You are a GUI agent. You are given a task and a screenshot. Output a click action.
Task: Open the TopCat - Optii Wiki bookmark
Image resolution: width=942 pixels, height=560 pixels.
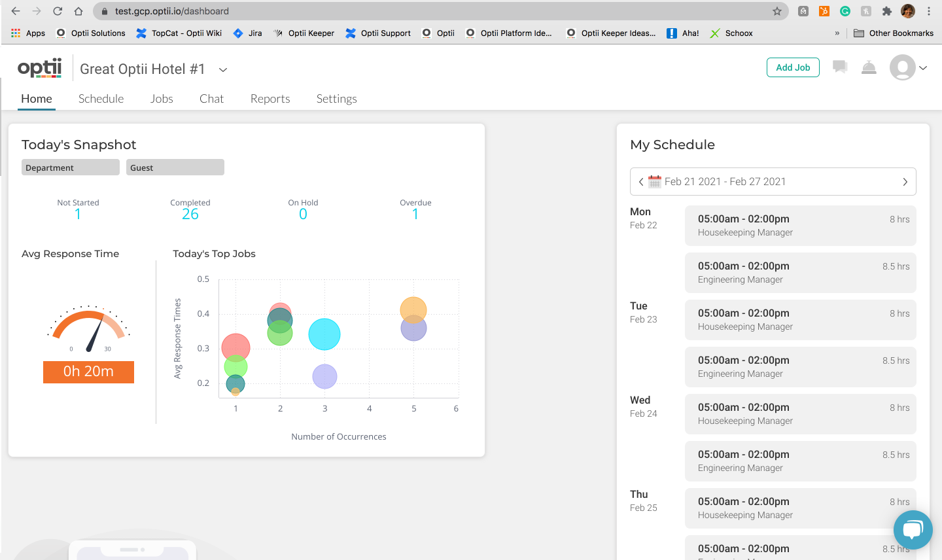[x=179, y=33]
